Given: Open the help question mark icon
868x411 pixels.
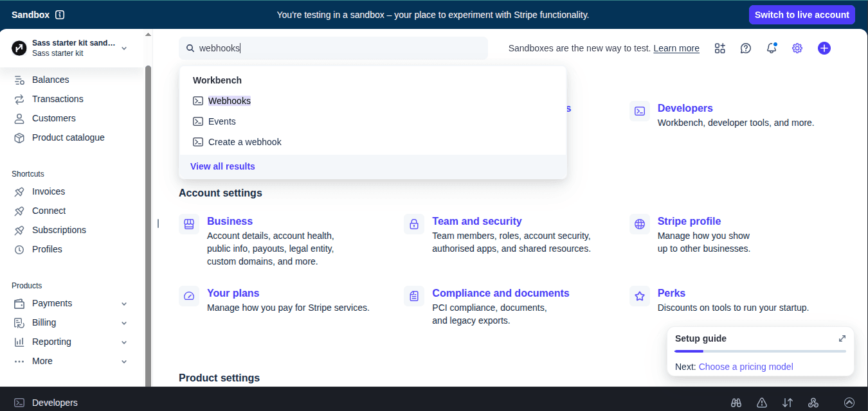Looking at the screenshot, I should pyautogui.click(x=746, y=48).
